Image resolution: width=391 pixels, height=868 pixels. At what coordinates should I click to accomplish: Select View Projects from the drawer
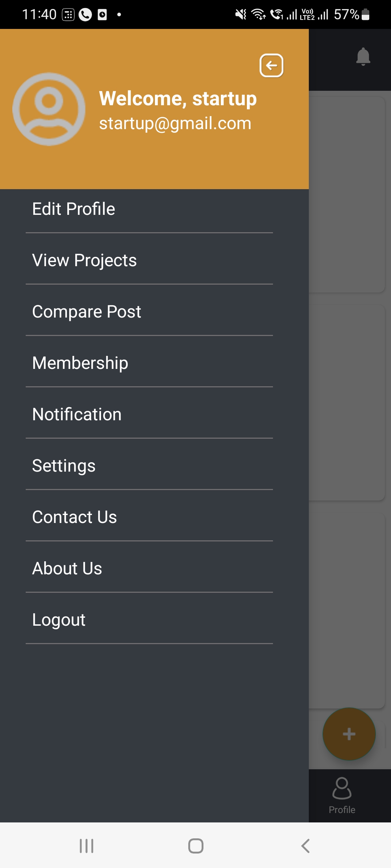pos(84,260)
